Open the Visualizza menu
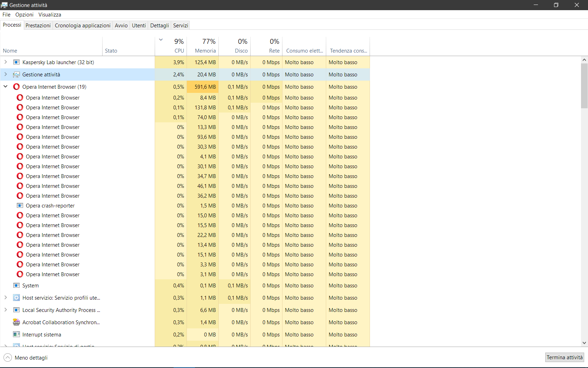The image size is (588, 368). point(50,15)
